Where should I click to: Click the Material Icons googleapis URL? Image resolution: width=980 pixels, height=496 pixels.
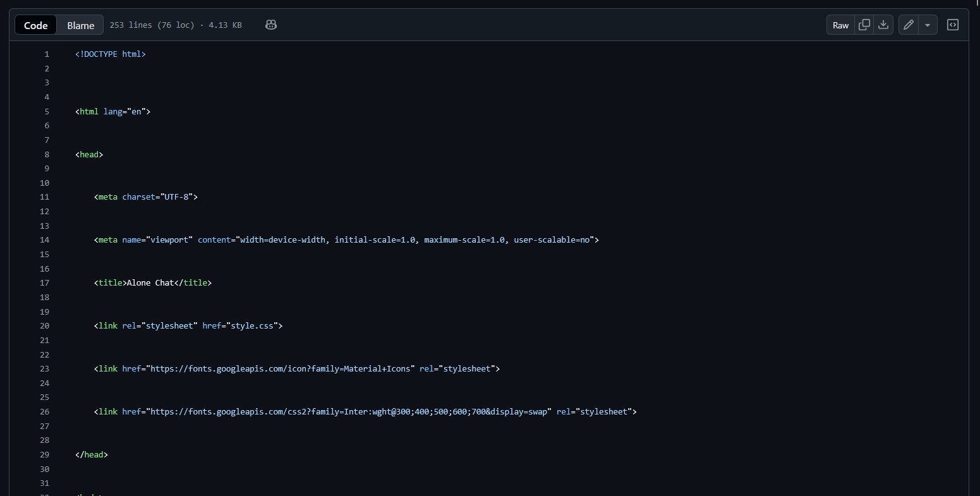pos(280,369)
